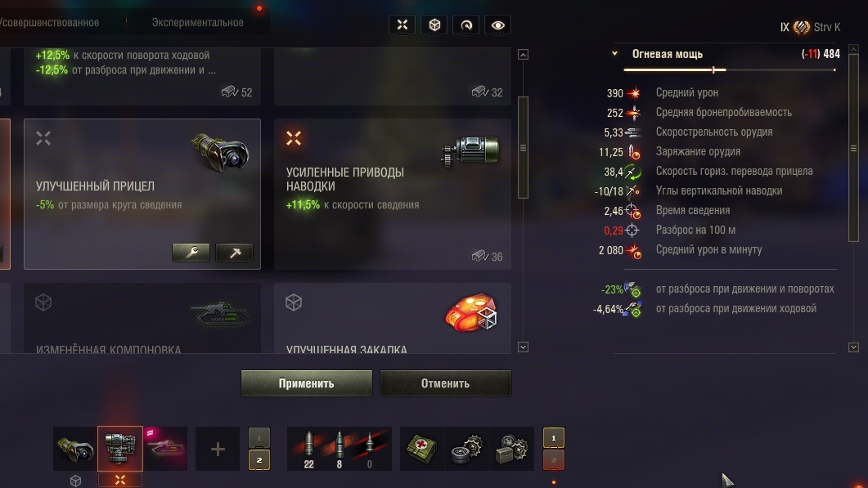Select the Усиленные приводы наводки equipment card
This screenshot has height=488, width=868.
(393, 195)
